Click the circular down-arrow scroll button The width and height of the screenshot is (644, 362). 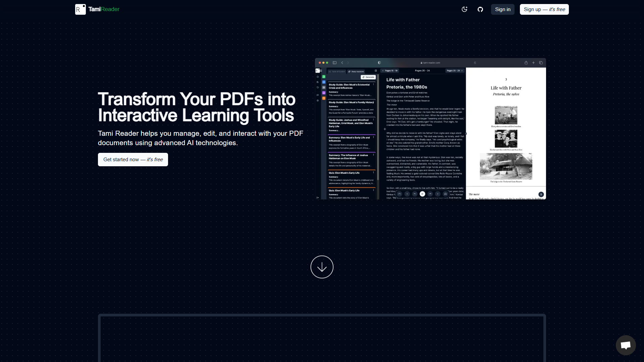click(322, 267)
